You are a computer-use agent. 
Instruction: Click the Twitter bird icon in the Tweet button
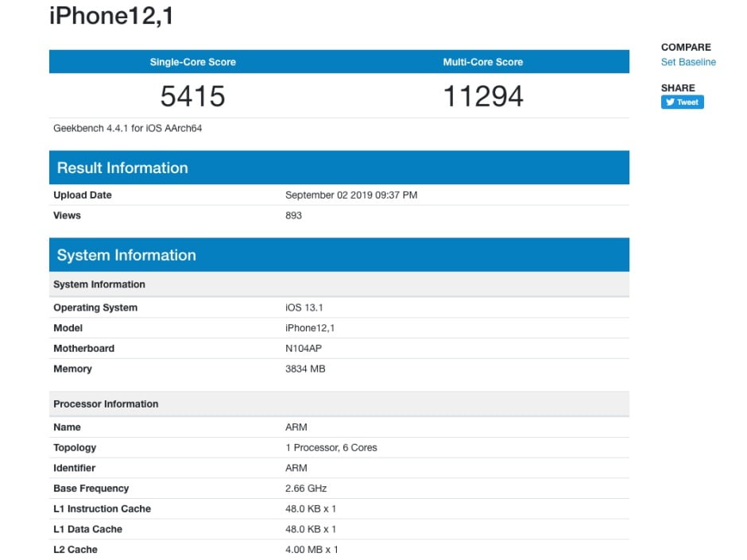tap(670, 102)
